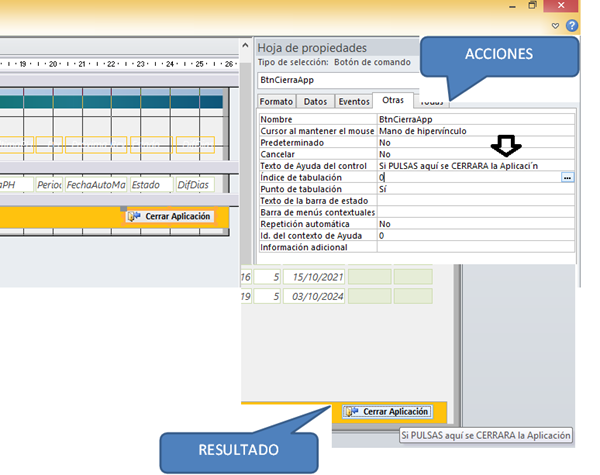Select the Eventos tab

[x=353, y=101]
